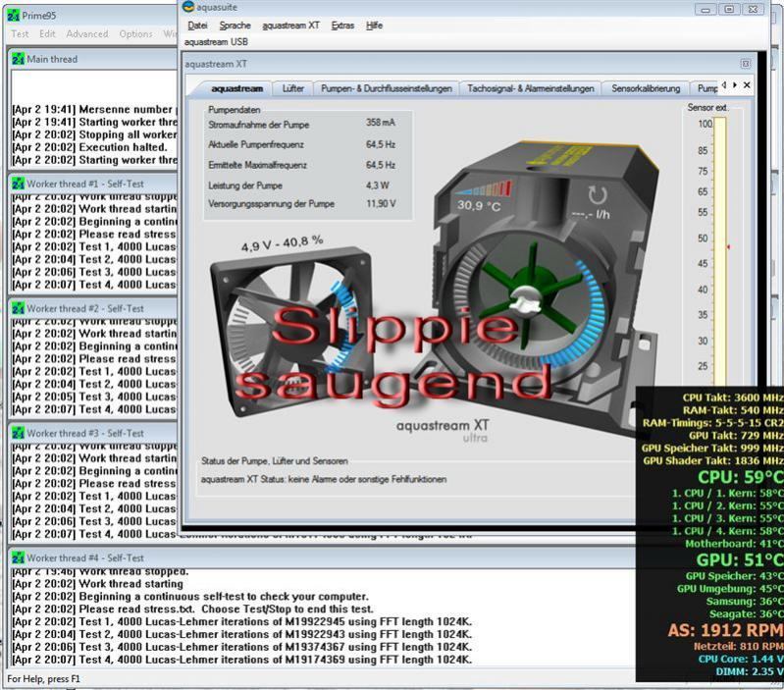Switch to Tachosignal- & Alarmeinstellungen tab

531,88
